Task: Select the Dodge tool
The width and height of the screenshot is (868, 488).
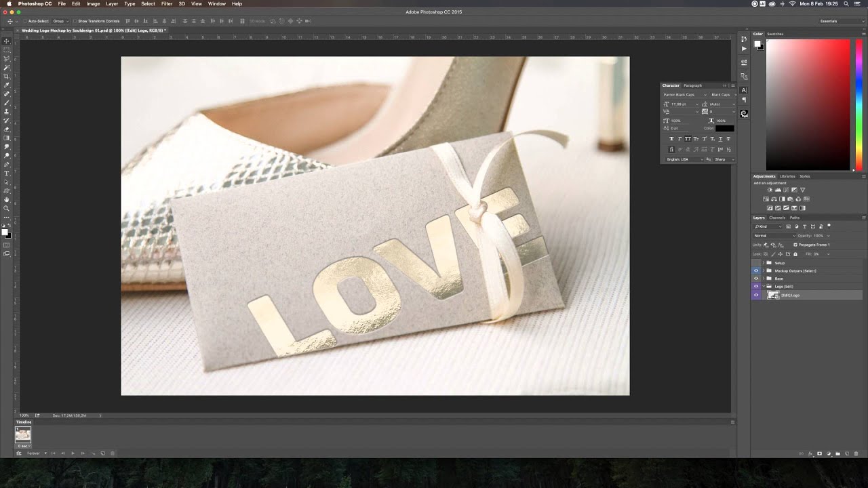Action: coord(6,155)
